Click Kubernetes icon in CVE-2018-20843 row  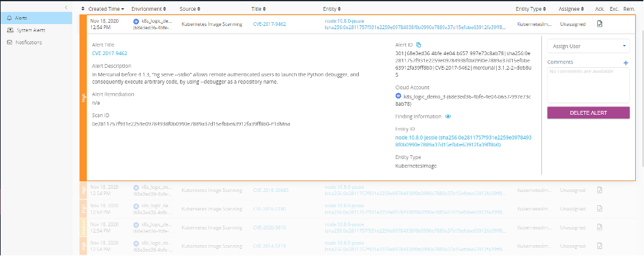(136, 188)
